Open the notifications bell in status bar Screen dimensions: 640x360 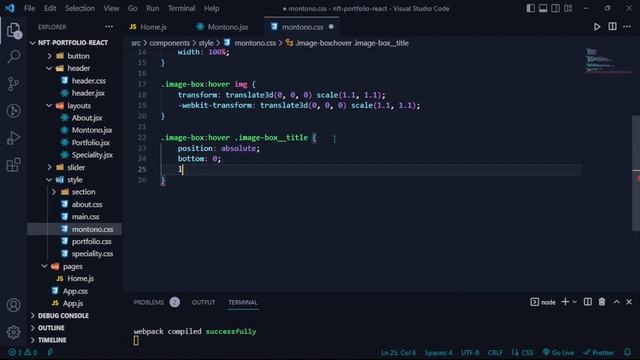627,352
